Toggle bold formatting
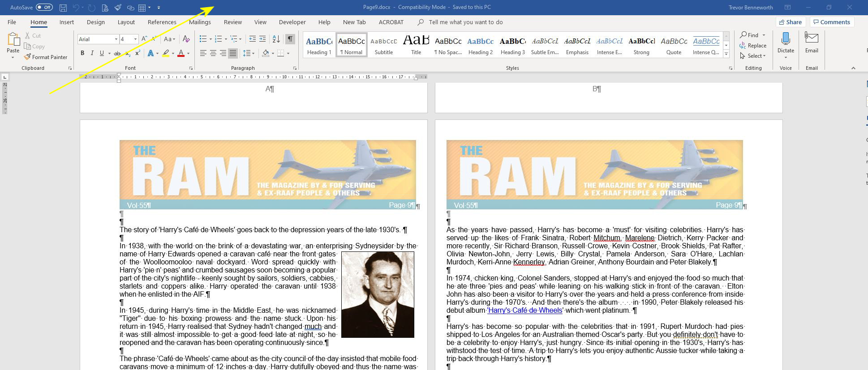Screen dimensions: 868x370 pyautogui.click(x=82, y=53)
